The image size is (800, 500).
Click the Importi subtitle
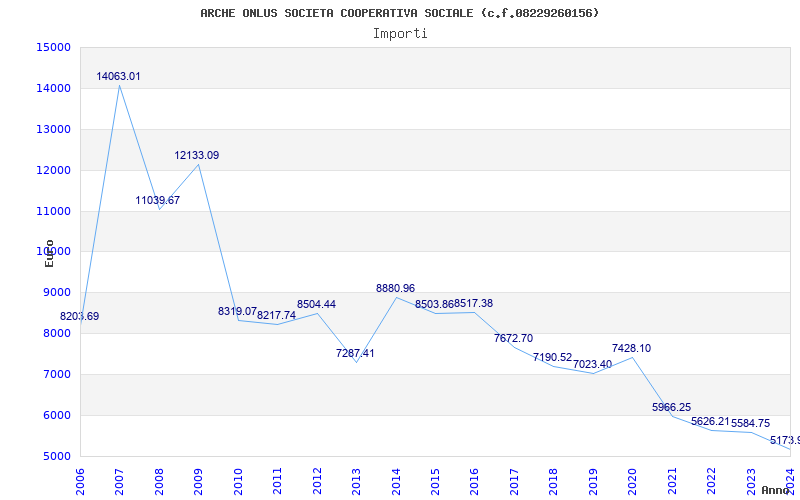[x=400, y=34]
